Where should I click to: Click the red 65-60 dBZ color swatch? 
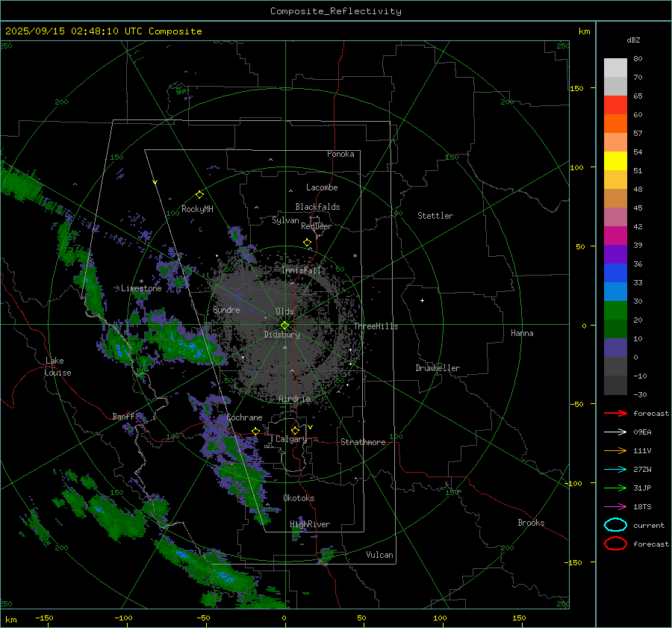[x=615, y=105]
